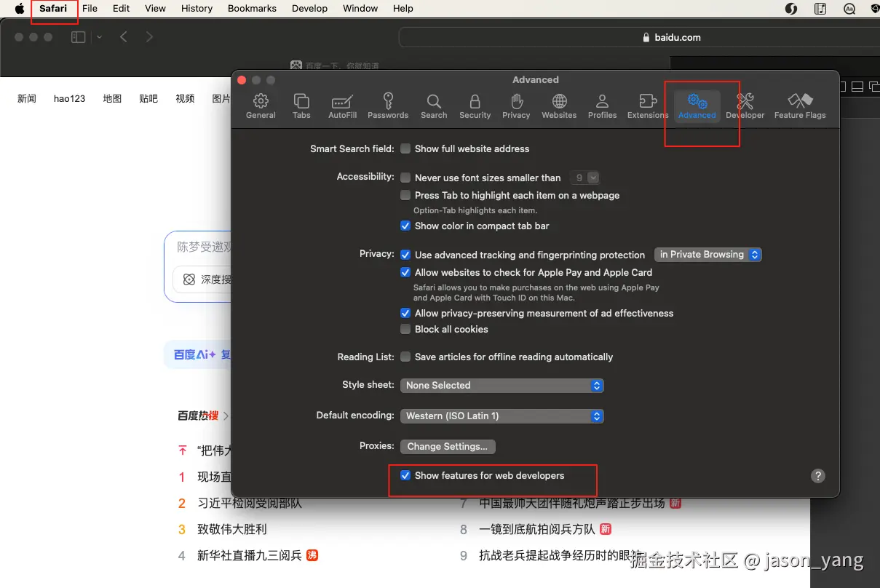Open the Extensions settings pane
880x588 pixels.
(648, 106)
